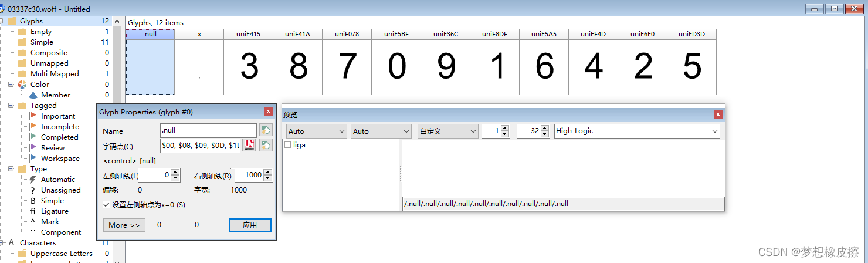Open the Empty glyphs folder icon
868x263 pixels.
[x=22, y=32]
